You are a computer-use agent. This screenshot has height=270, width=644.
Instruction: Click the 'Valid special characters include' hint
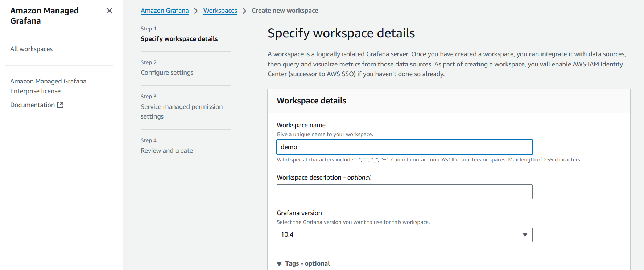coord(429,160)
